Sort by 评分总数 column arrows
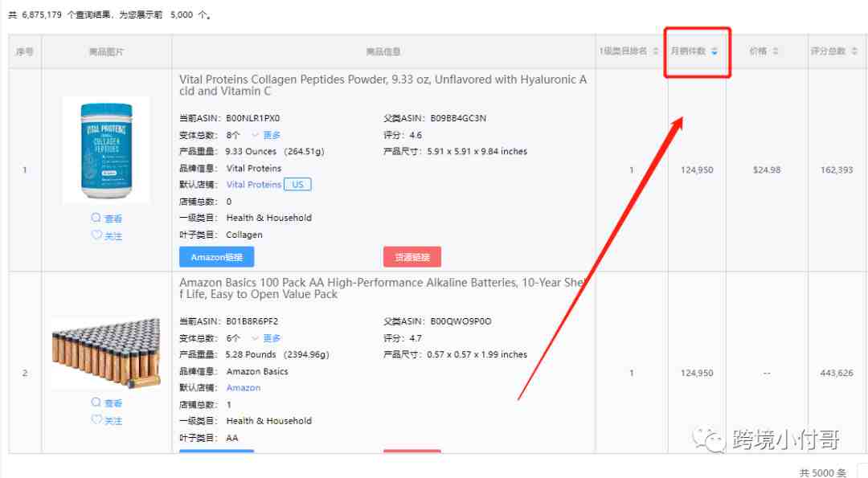The image size is (868, 478). pyautogui.click(x=854, y=51)
